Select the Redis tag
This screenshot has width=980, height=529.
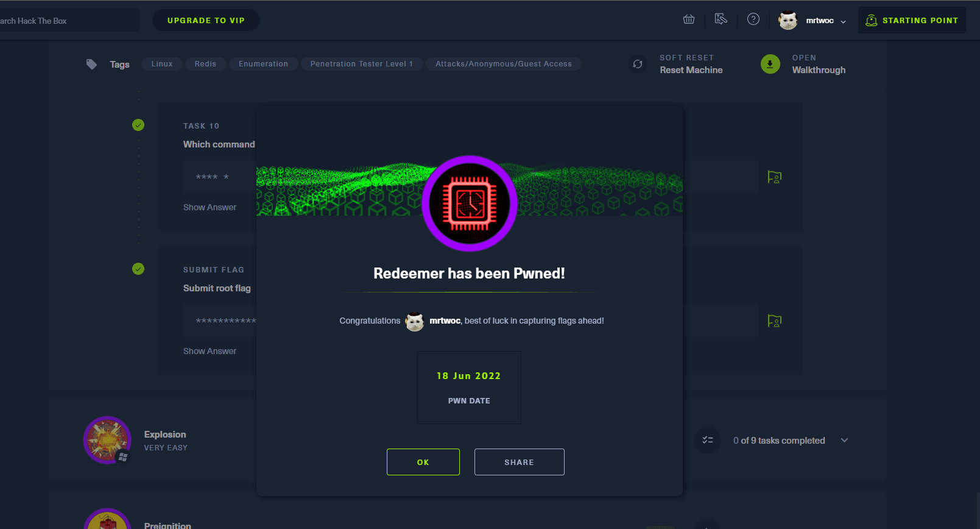tap(205, 64)
